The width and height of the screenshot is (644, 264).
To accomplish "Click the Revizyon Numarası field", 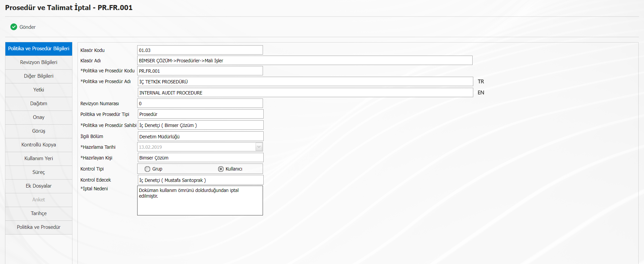I will coord(200,103).
